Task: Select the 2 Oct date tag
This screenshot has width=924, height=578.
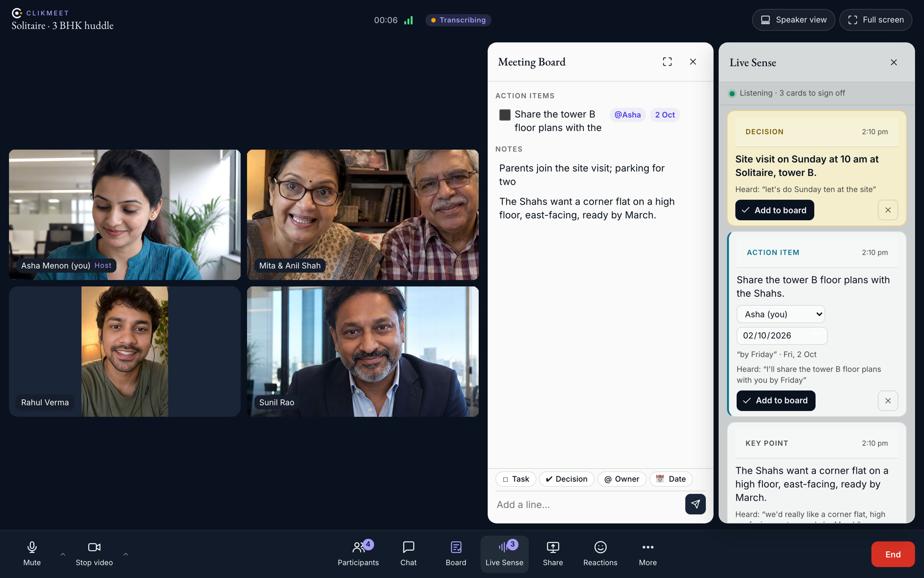Action: [665, 115]
